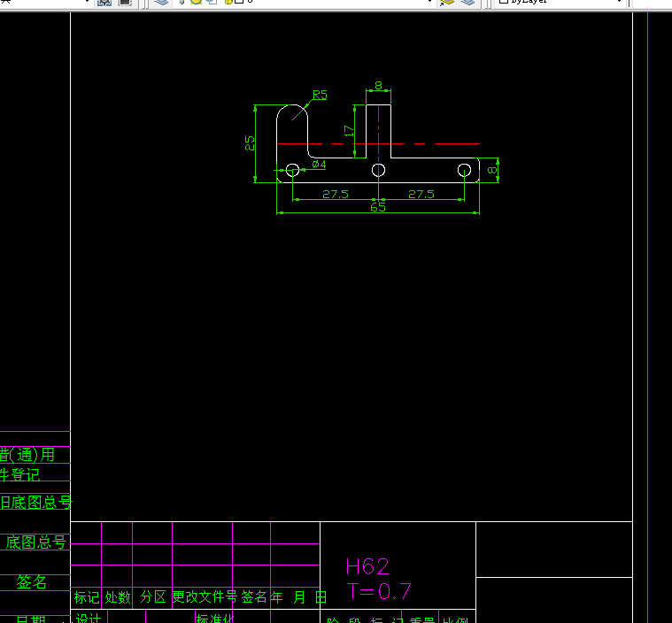The width and height of the screenshot is (672, 623).
Task: Select the H62 material text
Action: (367, 567)
